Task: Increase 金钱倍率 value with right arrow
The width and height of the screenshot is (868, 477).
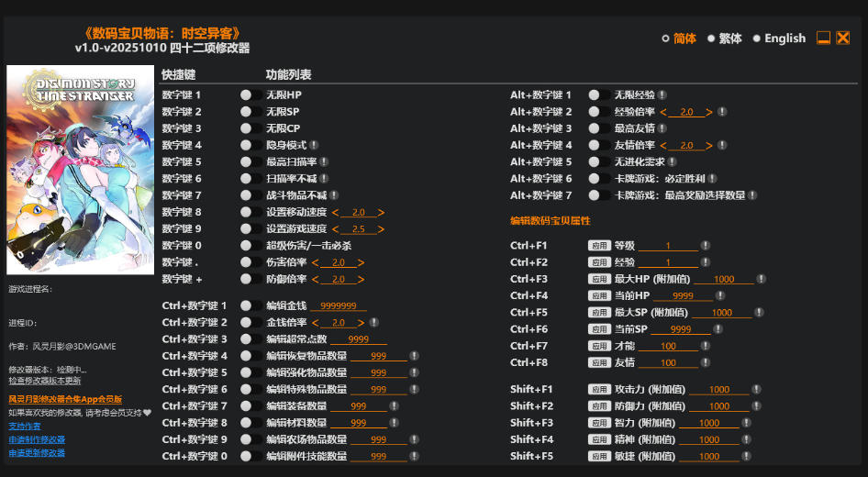Action: point(361,322)
